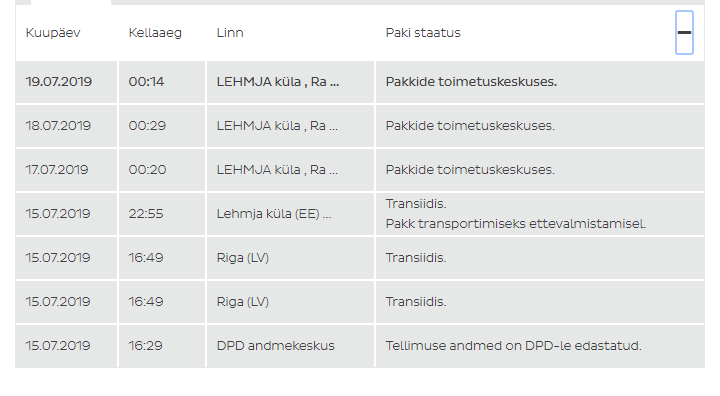
Task: Select the Pakk transportimiseks ettevalmistamisel status
Action: point(516,224)
